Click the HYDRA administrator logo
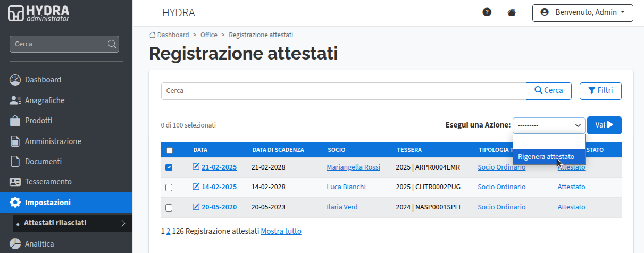 tap(39, 13)
